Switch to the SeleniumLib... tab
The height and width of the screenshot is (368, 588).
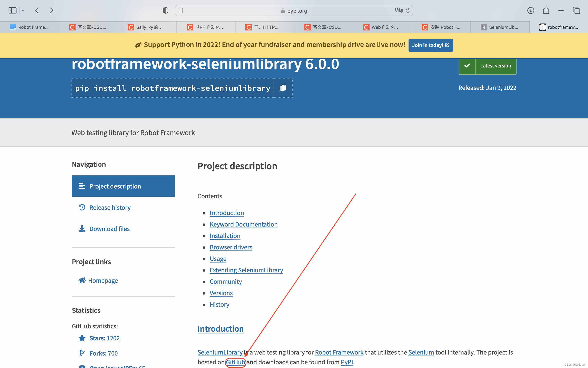click(x=500, y=27)
